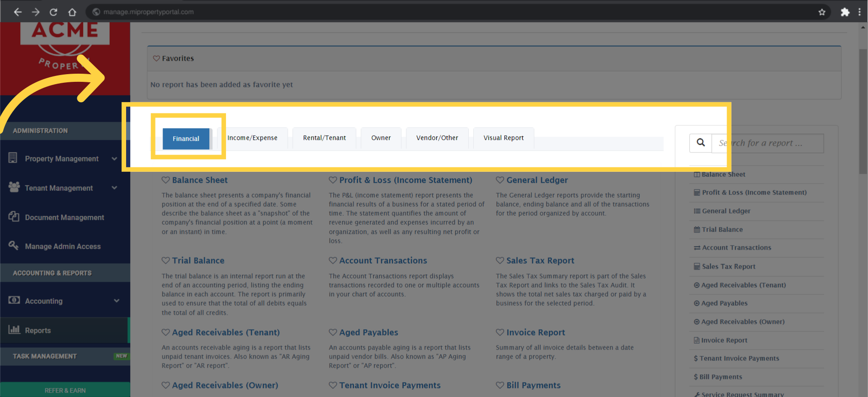
Task: Open Account Transactions report heading
Action: 383,260
